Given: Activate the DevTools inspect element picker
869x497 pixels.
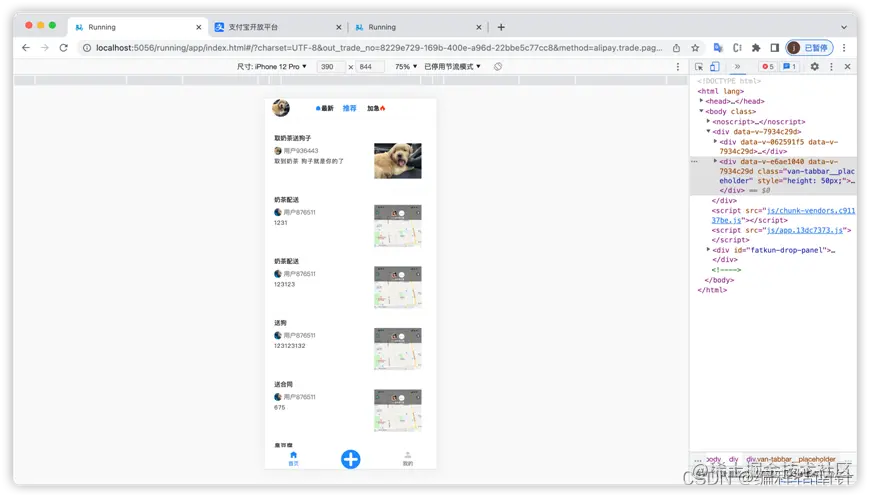Looking at the screenshot, I should [699, 66].
